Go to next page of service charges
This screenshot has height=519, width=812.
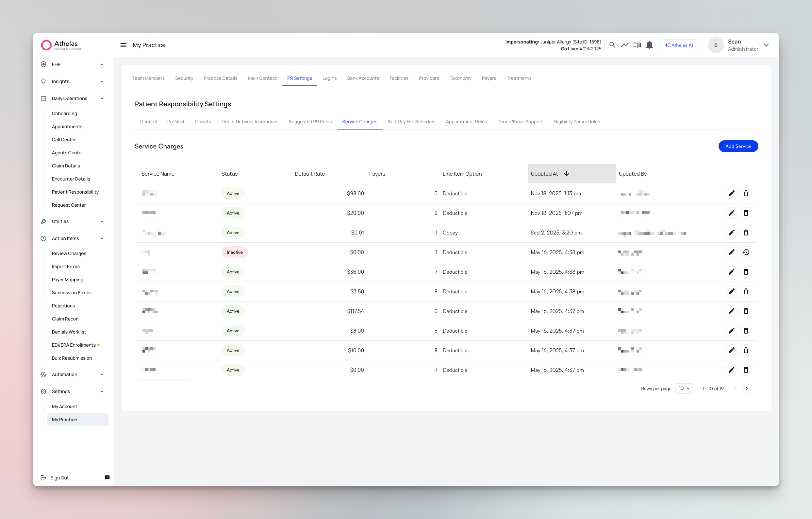coord(746,389)
